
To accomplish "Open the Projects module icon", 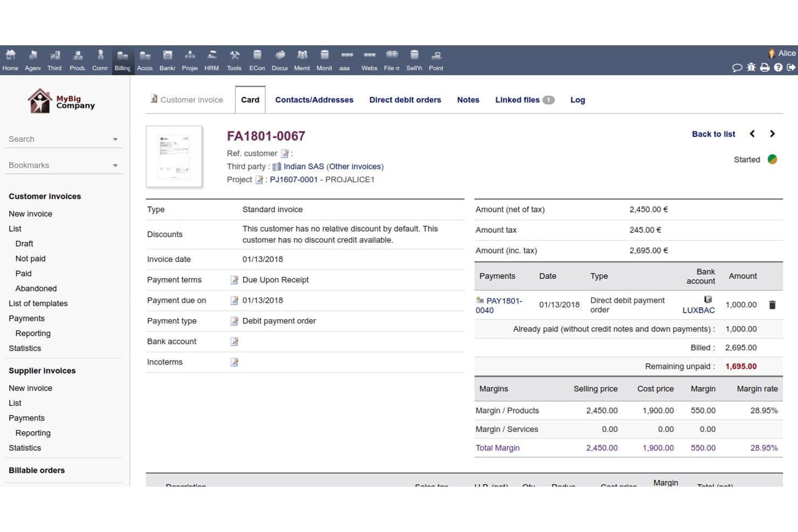I will tap(190, 60).
